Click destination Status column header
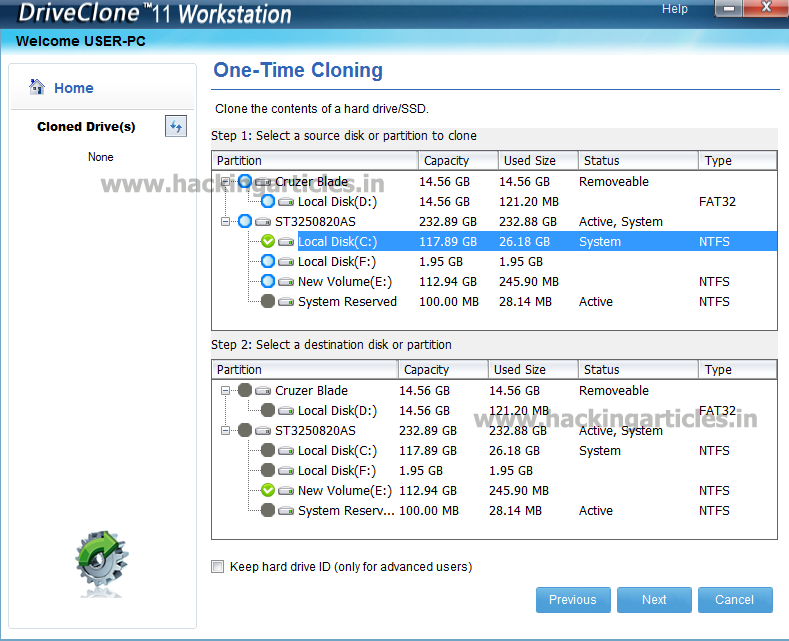Viewport: 789px width, 641px height. 639,369
